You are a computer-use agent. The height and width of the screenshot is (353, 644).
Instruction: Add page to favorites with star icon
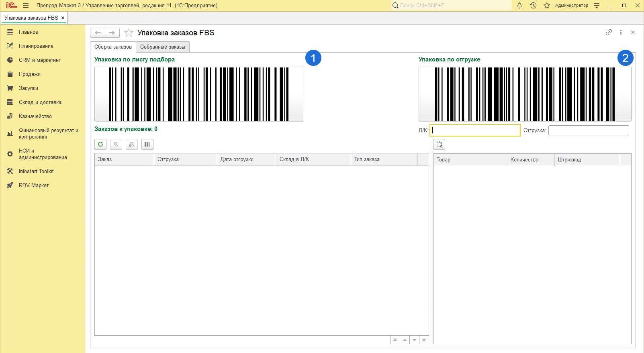[129, 33]
